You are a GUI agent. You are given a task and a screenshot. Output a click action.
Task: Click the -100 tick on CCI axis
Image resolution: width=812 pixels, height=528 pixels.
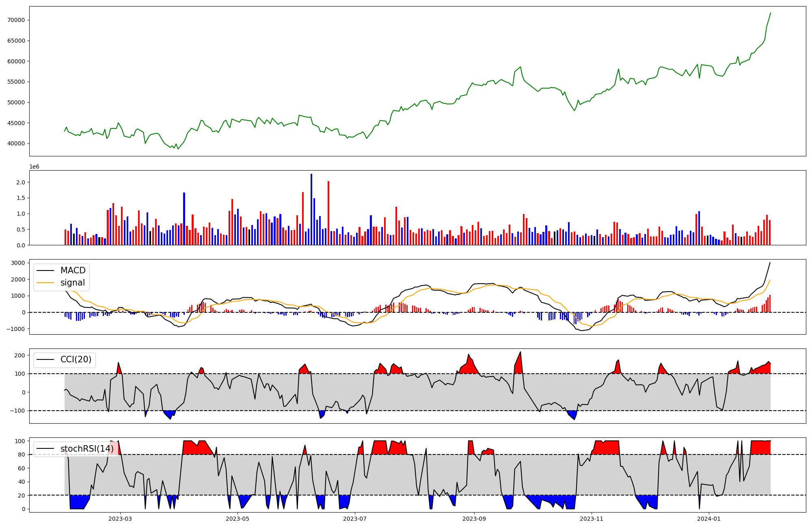[17, 411]
